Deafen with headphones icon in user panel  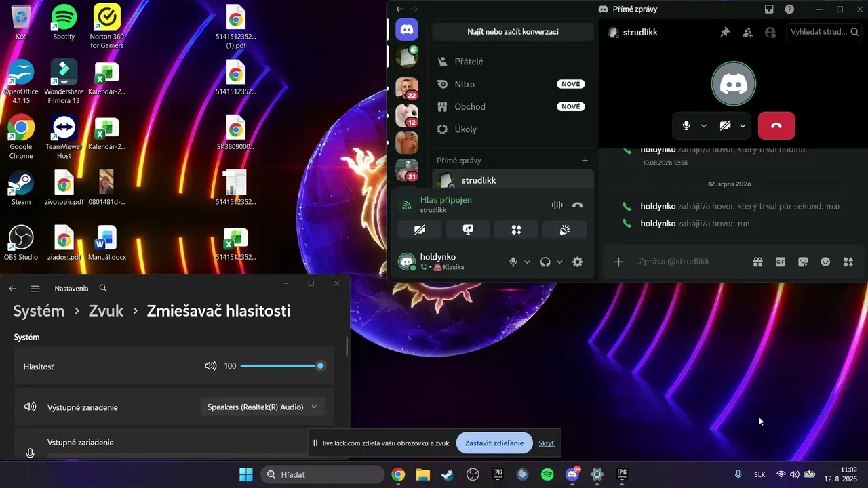tap(545, 262)
